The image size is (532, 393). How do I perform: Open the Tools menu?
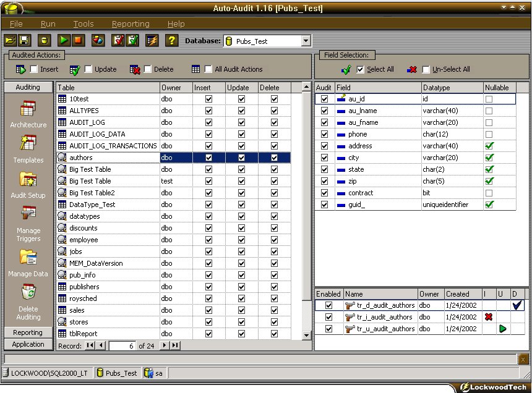click(84, 23)
